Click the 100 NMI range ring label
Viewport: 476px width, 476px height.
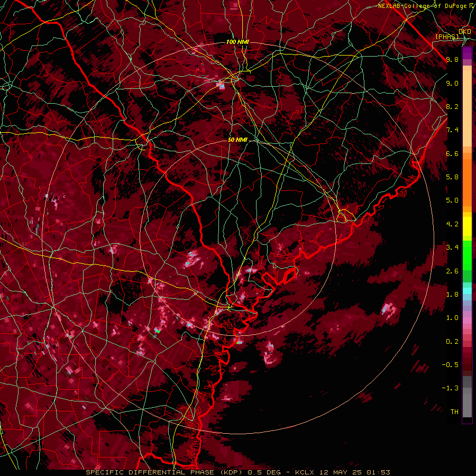[237, 42]
